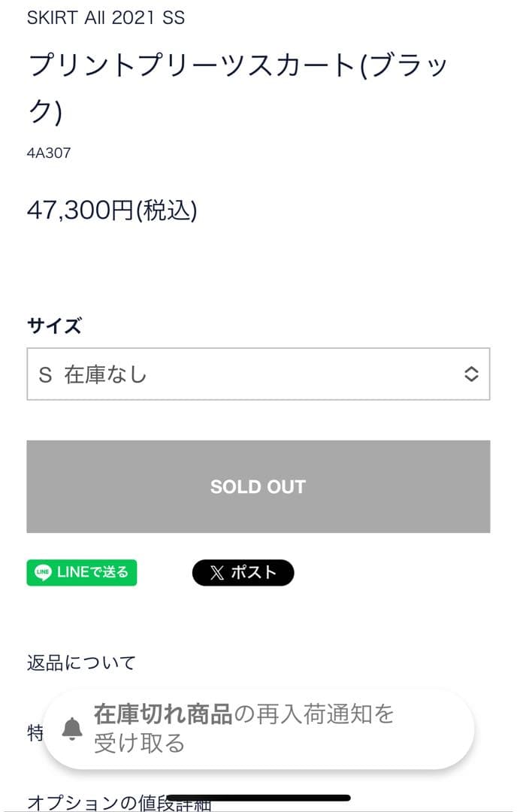
Task: Open the 返品について section
Action: click(82, 662)
